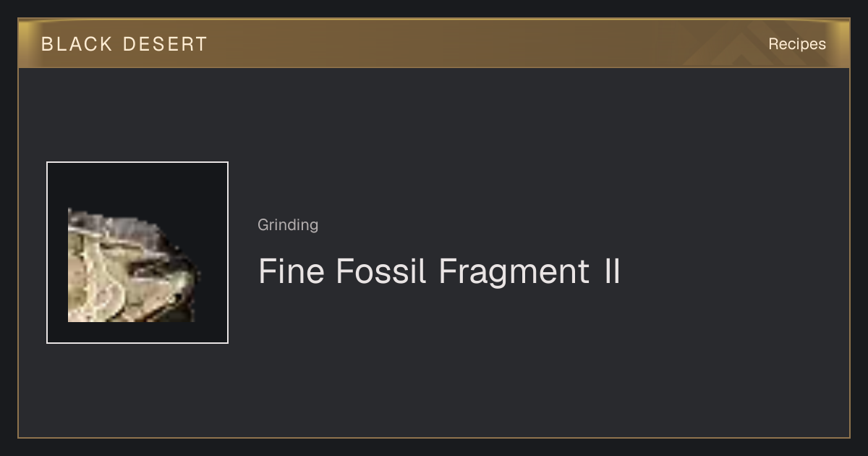Click the gold border edge of the card

18,253
